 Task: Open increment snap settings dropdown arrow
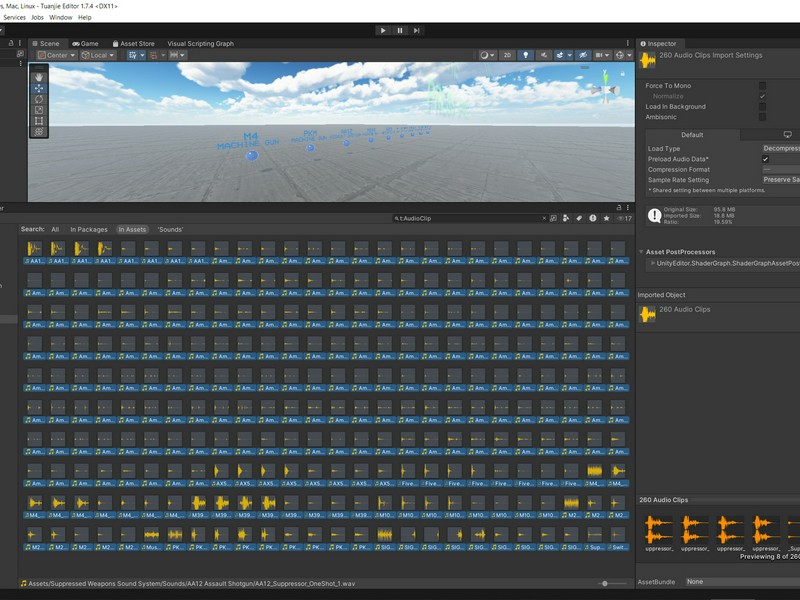point(183,55)
